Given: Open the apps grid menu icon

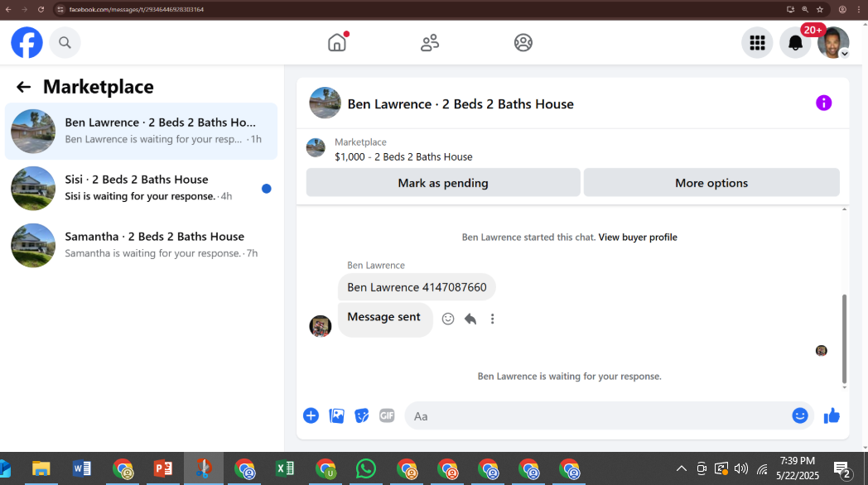Looking at the screenshot, I should (x=757, y=42).
